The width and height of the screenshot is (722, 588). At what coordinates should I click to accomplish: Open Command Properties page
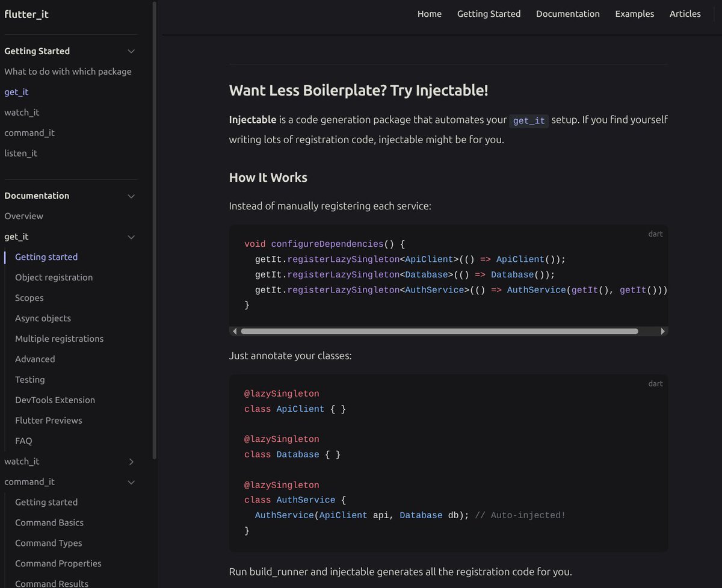(58, 564)
